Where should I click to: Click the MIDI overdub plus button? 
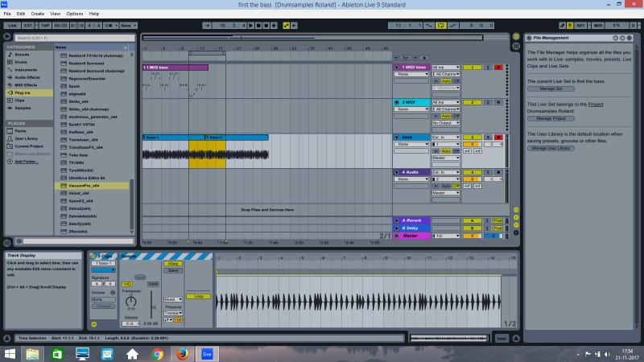click(x=274, y=26)
